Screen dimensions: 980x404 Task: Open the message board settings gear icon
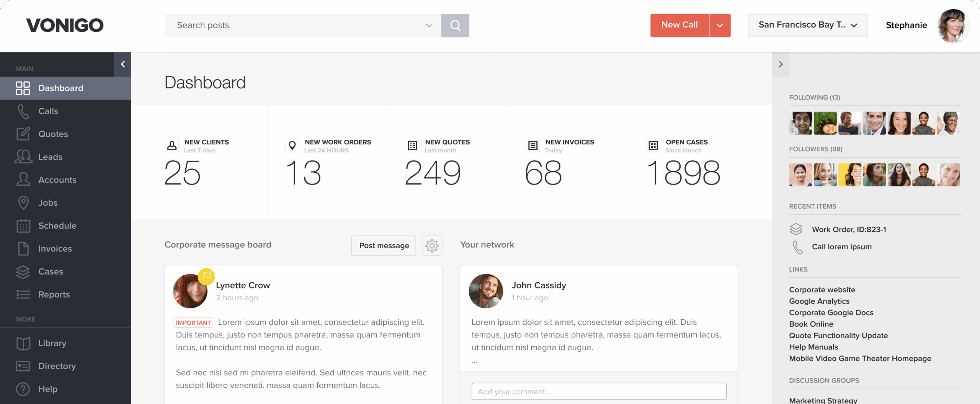[432, 245]
